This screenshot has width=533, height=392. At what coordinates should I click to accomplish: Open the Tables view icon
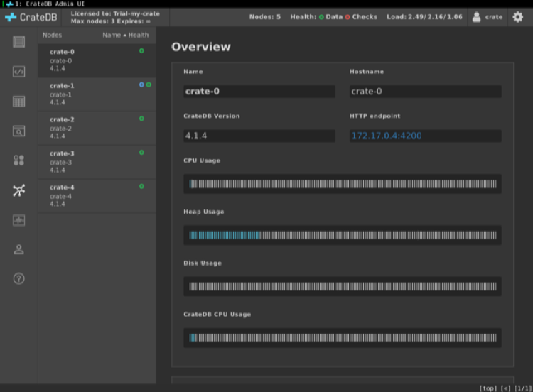click(x=19, y=101)
